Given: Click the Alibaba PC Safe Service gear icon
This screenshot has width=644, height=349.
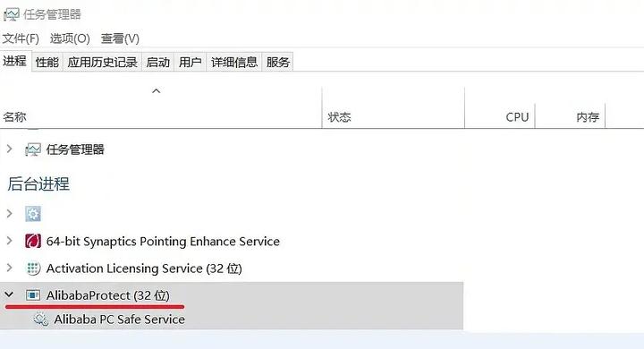Looking at the screenshot, I should pyautogui.click(x=40, y=319).
